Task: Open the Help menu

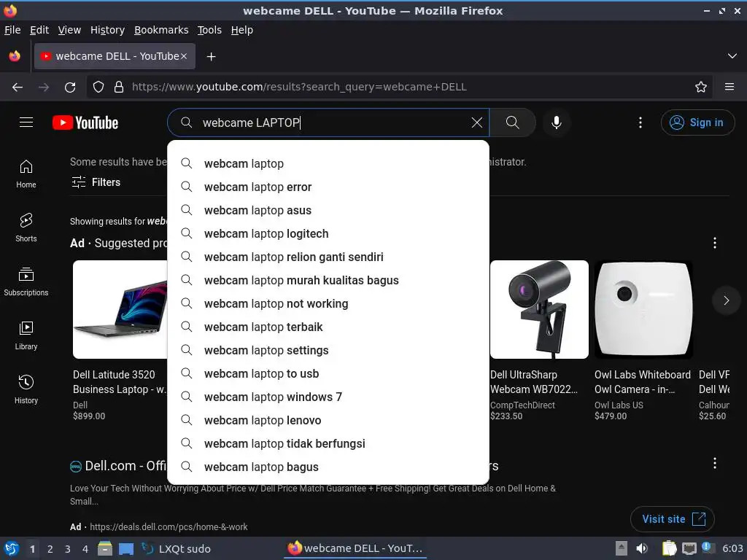Action: pos(242,30)
